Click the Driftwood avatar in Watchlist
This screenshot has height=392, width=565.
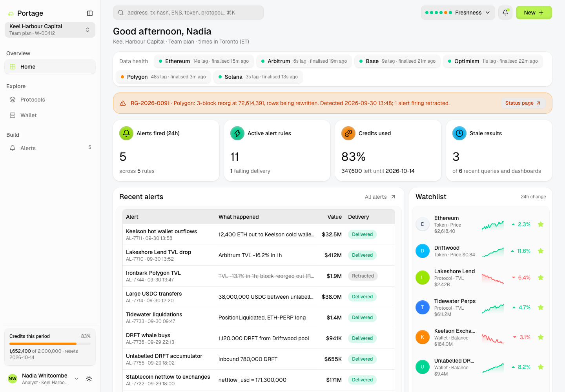click(423, 251)
